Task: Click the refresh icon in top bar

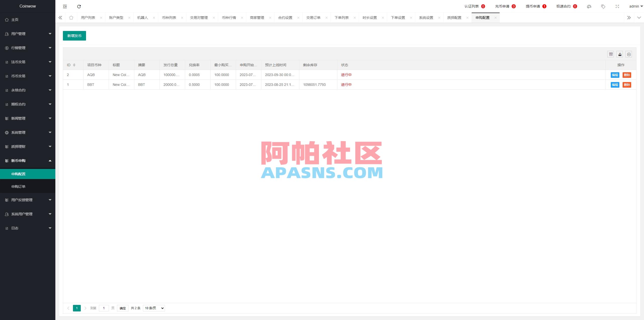Action: coord(79,7)
